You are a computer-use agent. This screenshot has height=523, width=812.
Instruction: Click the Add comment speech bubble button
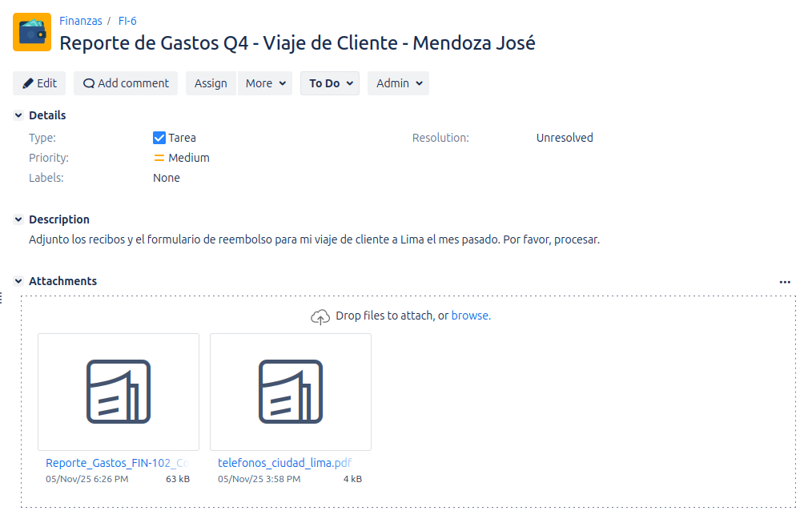pos(126,83)
